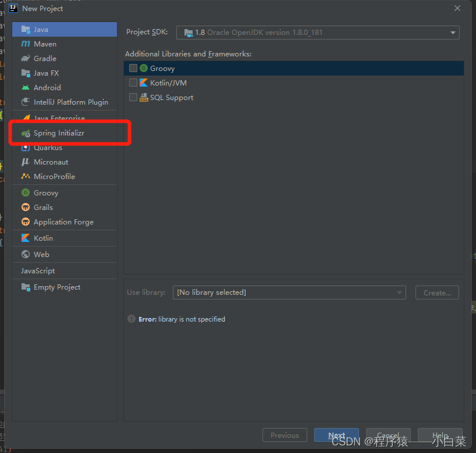Select the Java FX entry
The height and width of the screenshot is (453, 476).
click(65, 73)
